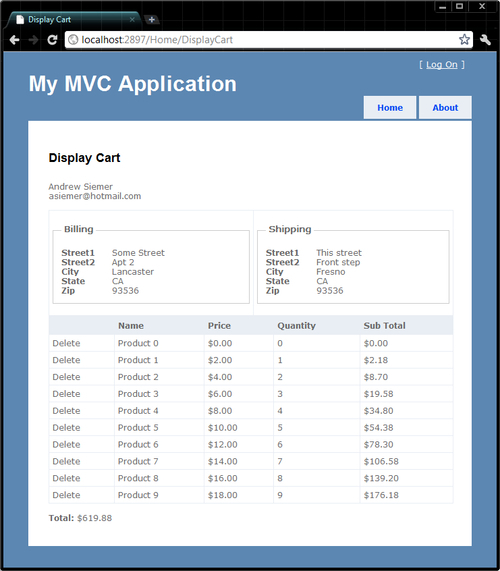Viewport: 500px width, 571px height.
Task: Delete Product 7 from the cart
Action: click(x=66, y=461)
